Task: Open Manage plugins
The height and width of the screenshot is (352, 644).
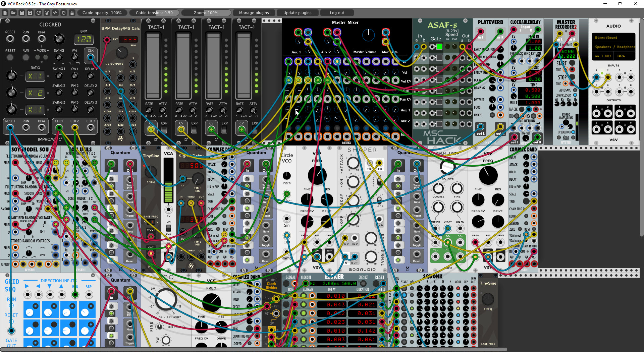Action: [254, 13]
